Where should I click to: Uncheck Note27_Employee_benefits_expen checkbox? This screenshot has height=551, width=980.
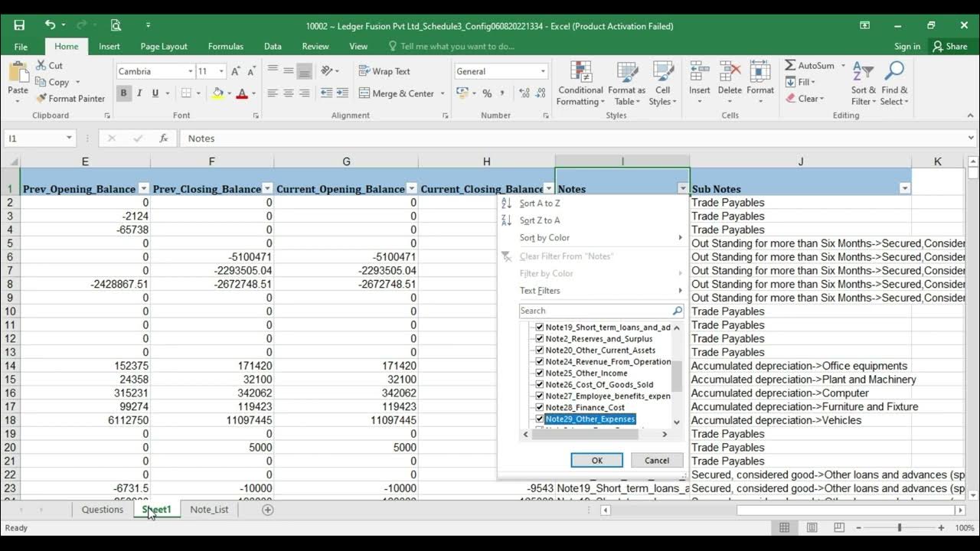pyautogui.click(x=540, y=396)
